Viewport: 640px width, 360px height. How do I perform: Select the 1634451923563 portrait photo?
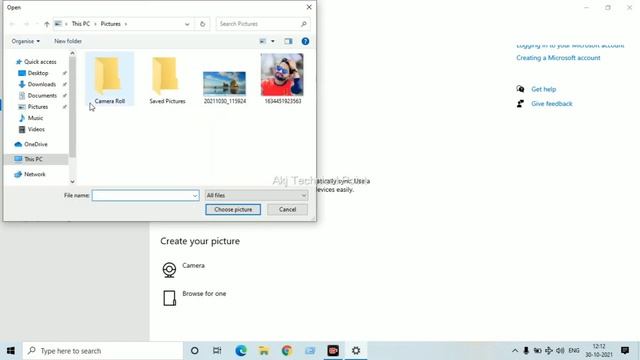(x=282, y=79)
